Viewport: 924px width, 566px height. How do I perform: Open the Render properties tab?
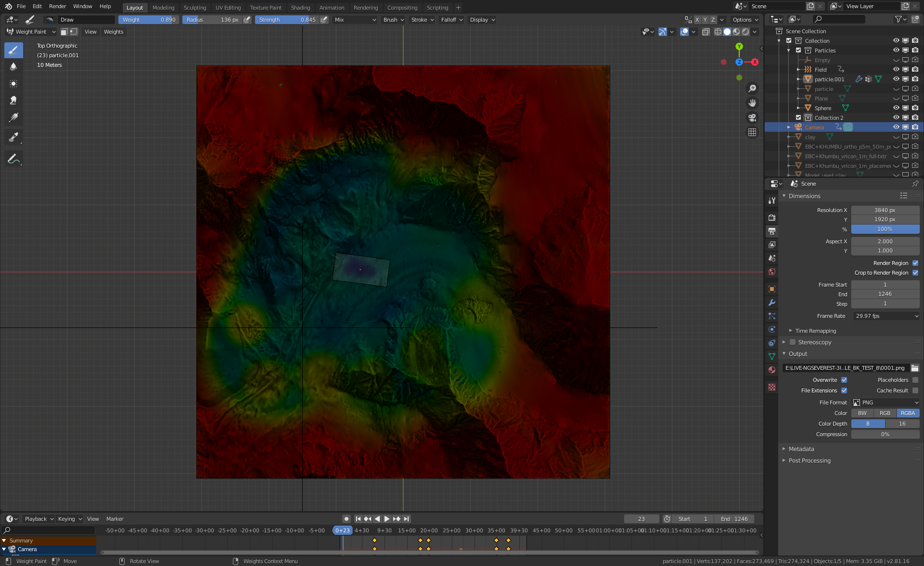tap(772, 218)
